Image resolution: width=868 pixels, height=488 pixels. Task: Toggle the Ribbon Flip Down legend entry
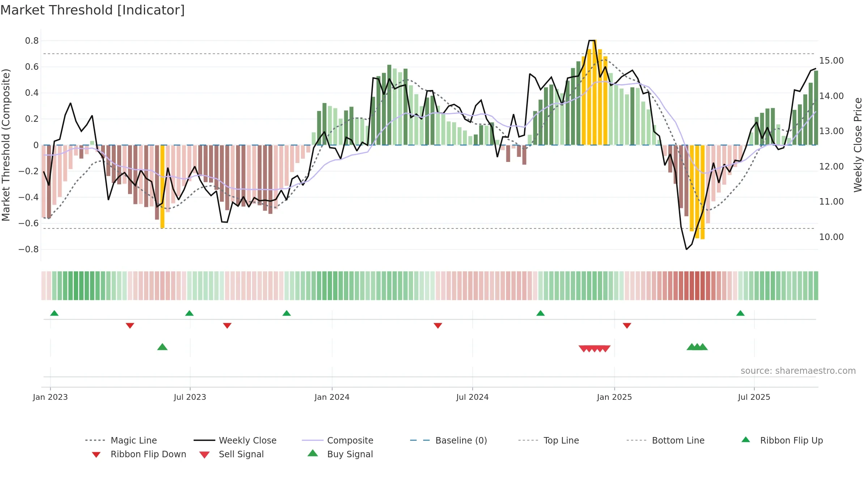point(139,454)
